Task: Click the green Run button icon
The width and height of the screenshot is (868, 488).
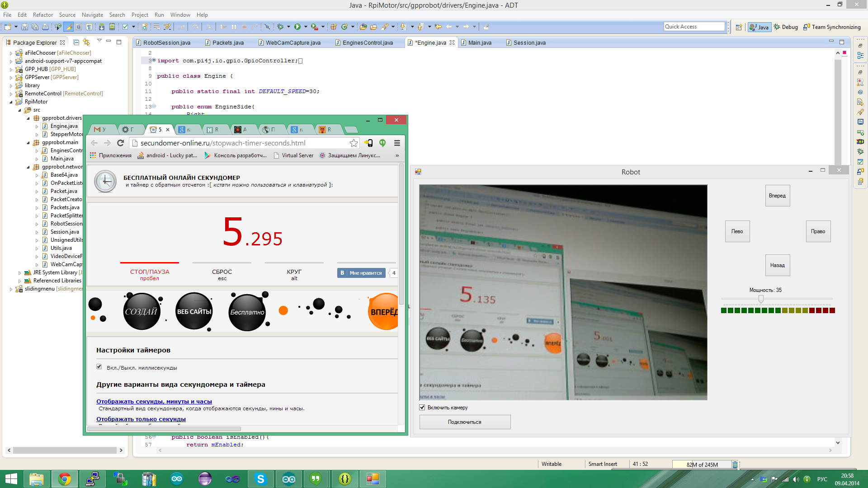Action: coord(297,27)
